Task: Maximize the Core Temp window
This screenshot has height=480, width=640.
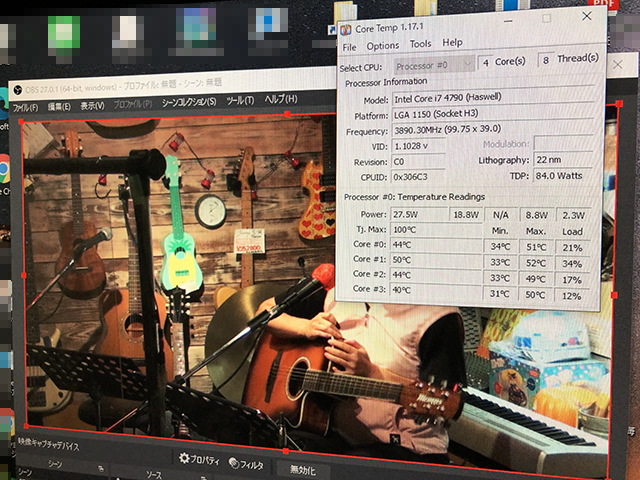Action: (547, 18)
